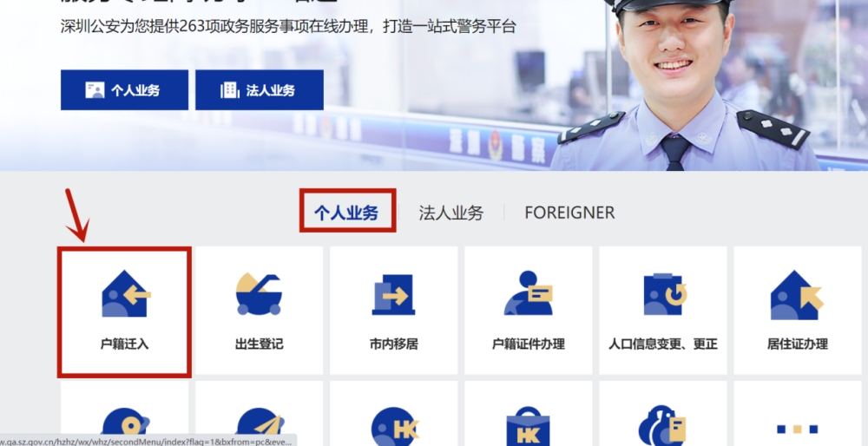This screenshot has width=868, height=446.
Task: Select the 居住证办理 house cursor icon
Action: click(x=797, y=294)
